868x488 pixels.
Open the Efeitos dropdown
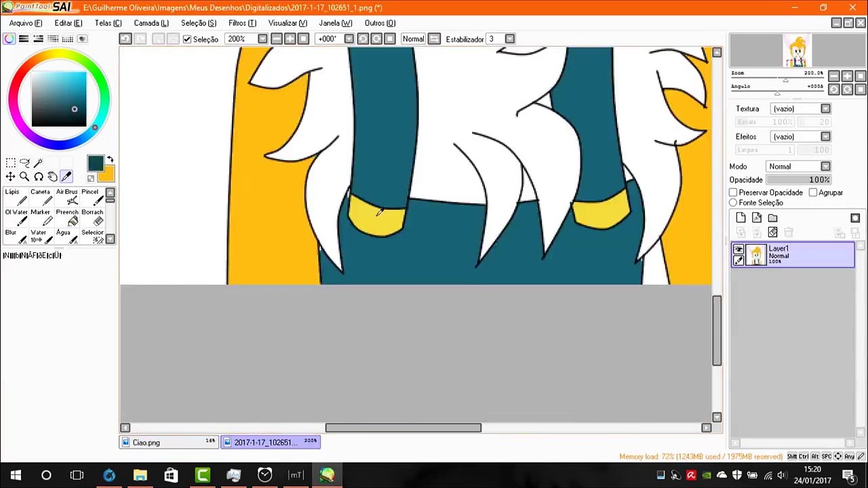coord(825,136)
